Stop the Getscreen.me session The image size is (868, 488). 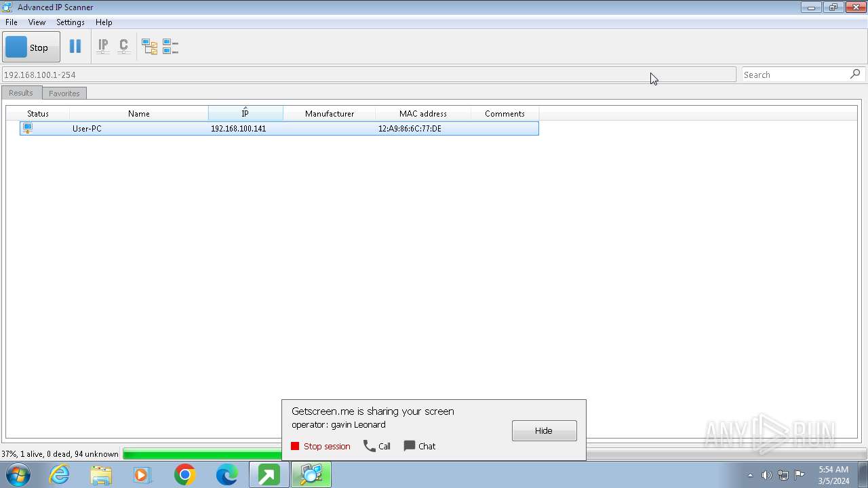click(x=321, y=446)
